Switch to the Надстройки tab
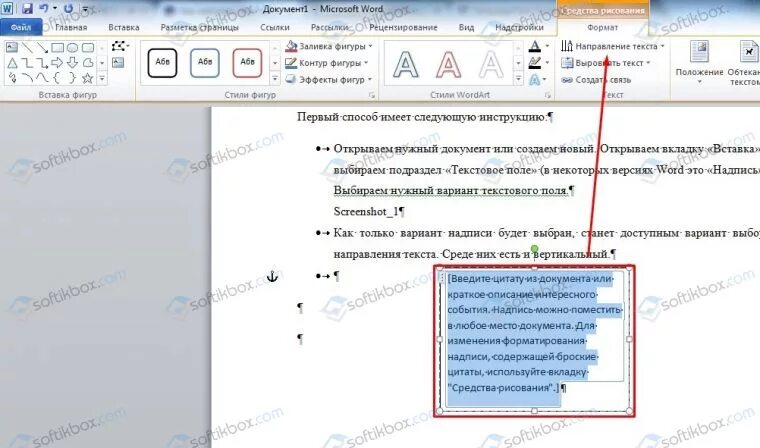Screen dimensions: 760x448 tap(519, 28)
